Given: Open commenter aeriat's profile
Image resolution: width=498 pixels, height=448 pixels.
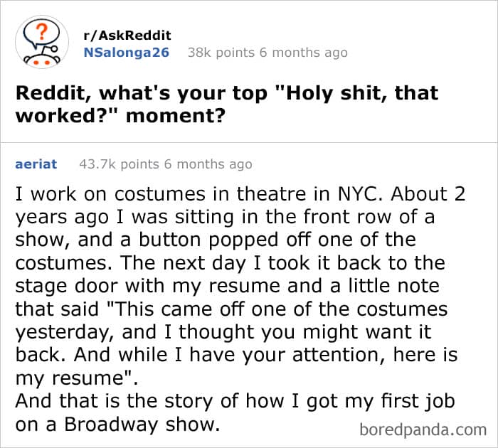Looking at the screenshot, I should 36,164.
